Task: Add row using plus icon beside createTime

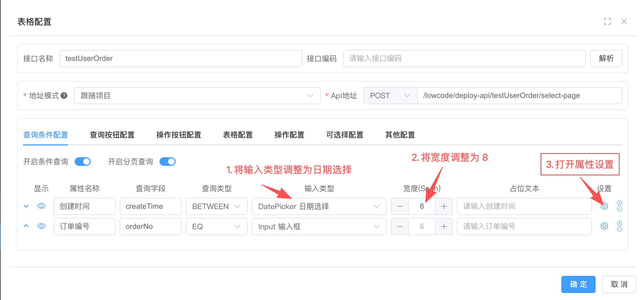Action: (x=619, y=203)
